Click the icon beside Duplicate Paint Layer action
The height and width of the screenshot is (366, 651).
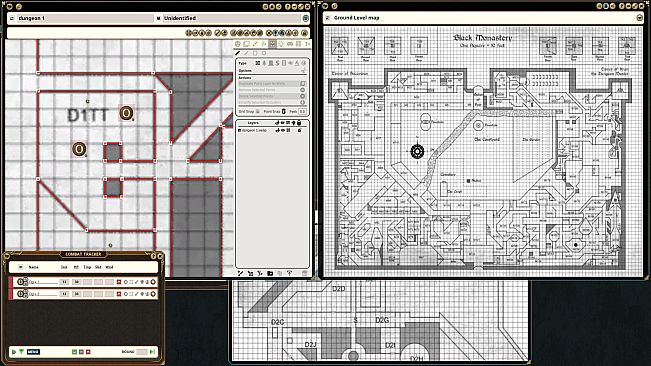pyautogui.click(x=303, y=84)
